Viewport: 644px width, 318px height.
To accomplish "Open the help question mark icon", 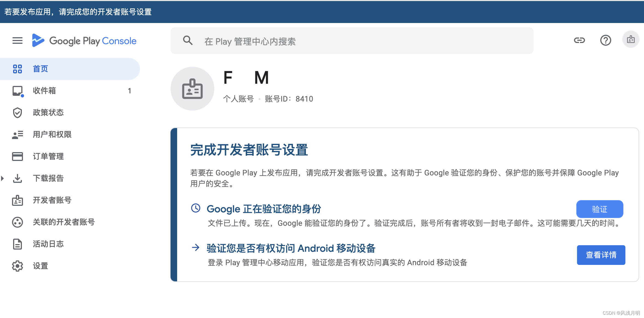I will (x=605, y=41).
